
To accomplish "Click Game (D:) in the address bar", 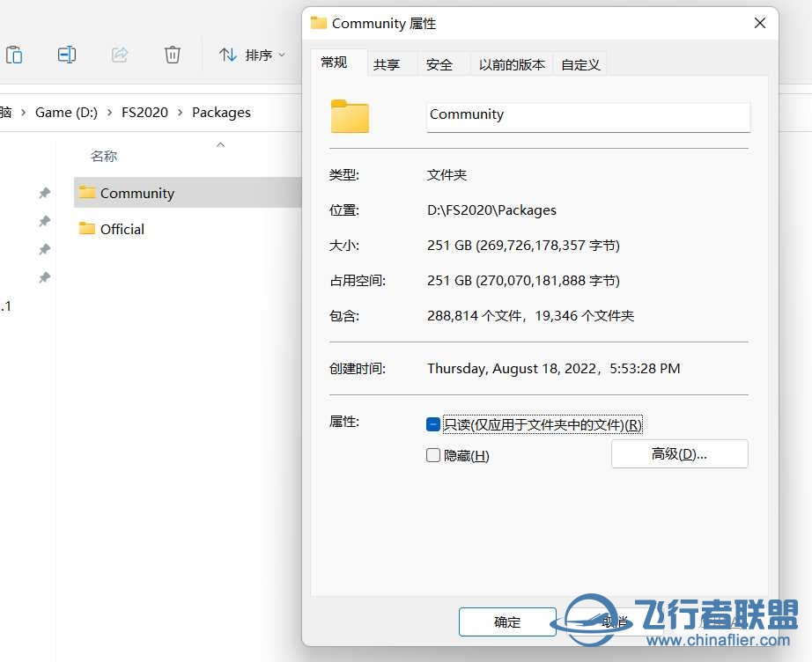I will [66, 113].
